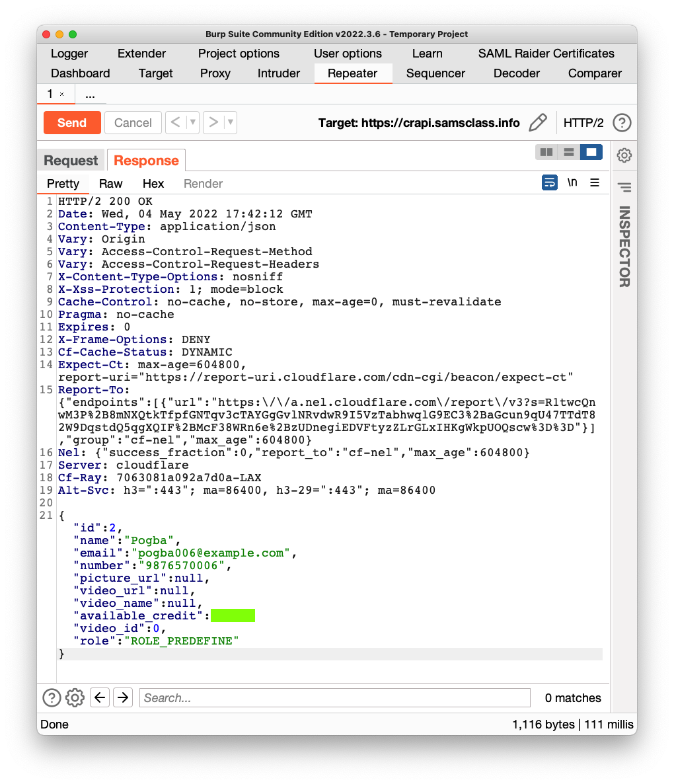The height and width of the screenshot is (784, 674).
Task: Select the Pretty view tab
Action: [63, 184]
